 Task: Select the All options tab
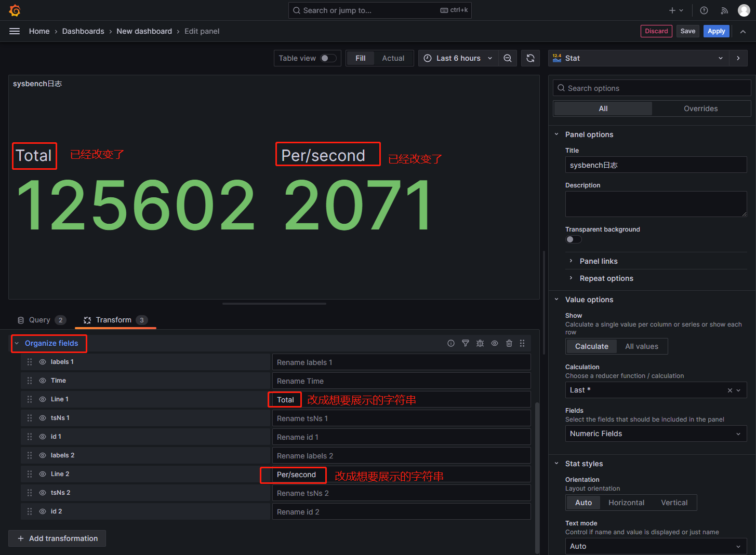click(x=603, y=109)
